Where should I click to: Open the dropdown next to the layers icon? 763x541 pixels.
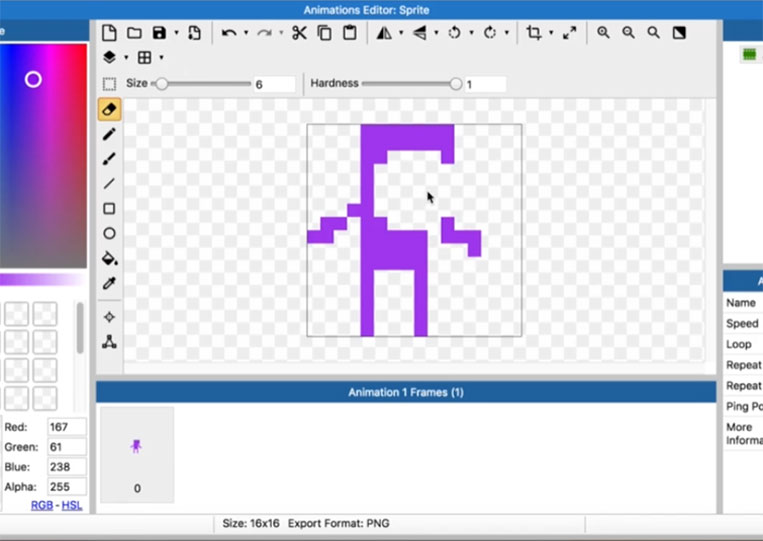click(x=127, y=57)
